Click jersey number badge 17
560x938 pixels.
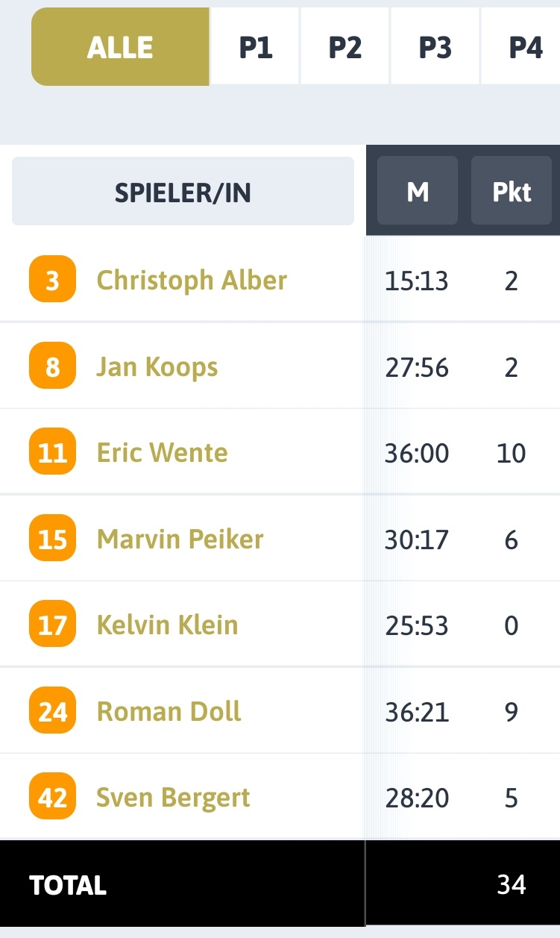[52, 624]
